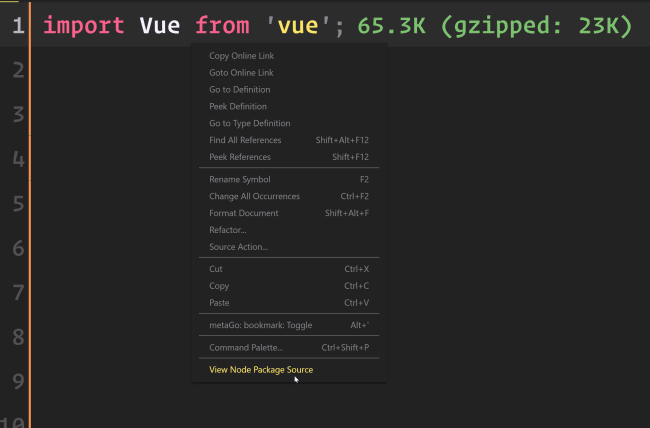Open Command Palette... from menu
This screenshot has width=650, height=428.
click(x=246, y=347)
